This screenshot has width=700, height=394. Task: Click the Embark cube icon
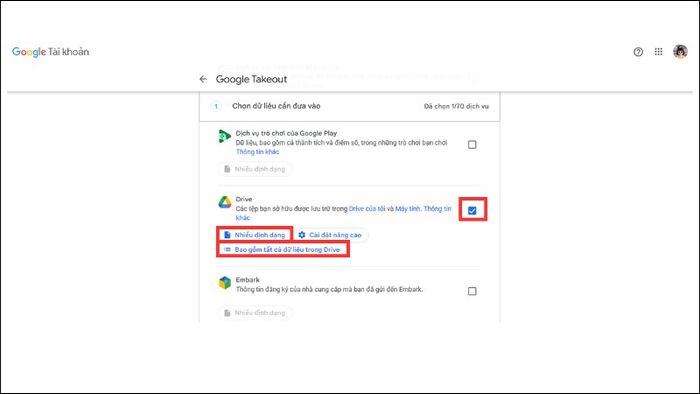pos(225,282)
